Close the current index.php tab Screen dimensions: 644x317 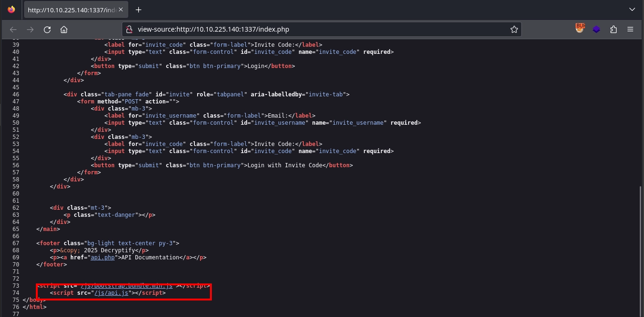[122, 10]
